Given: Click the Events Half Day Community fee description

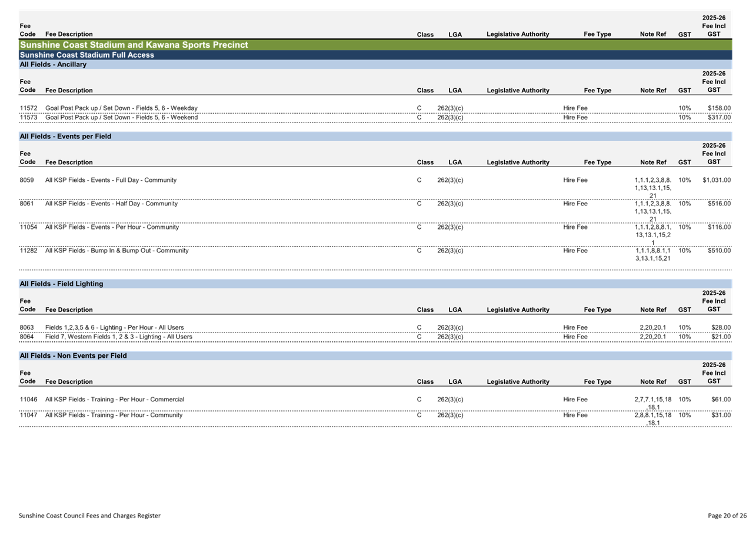Looking at the screenshot, I should click(x=111, y=204).
